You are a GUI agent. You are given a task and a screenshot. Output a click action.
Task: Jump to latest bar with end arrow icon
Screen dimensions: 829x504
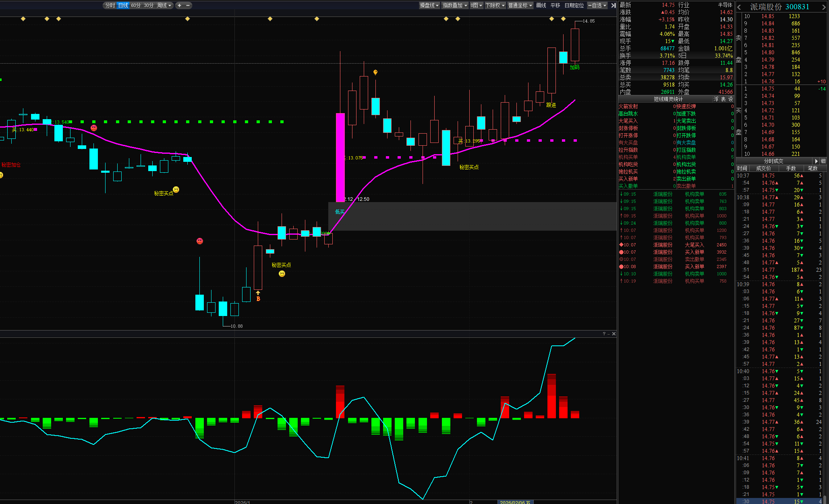tap(613, 5)
